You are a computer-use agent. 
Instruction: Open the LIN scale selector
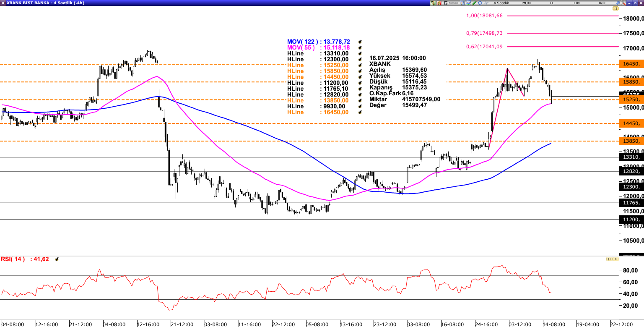point(577,3)
